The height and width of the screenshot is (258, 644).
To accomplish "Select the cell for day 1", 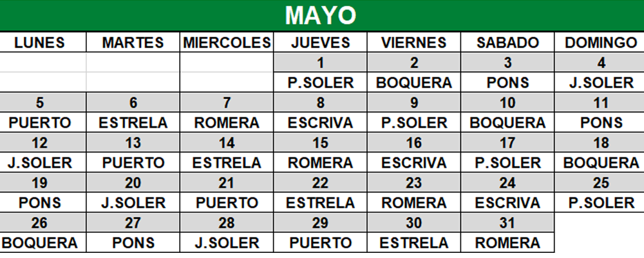I will [x=320, y=63].
